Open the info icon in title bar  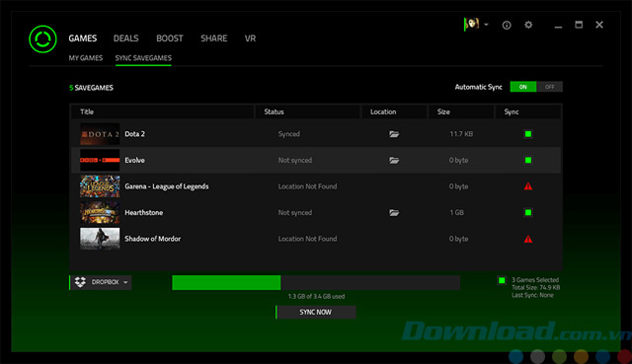pyautogui.click(x=507, y=26)
